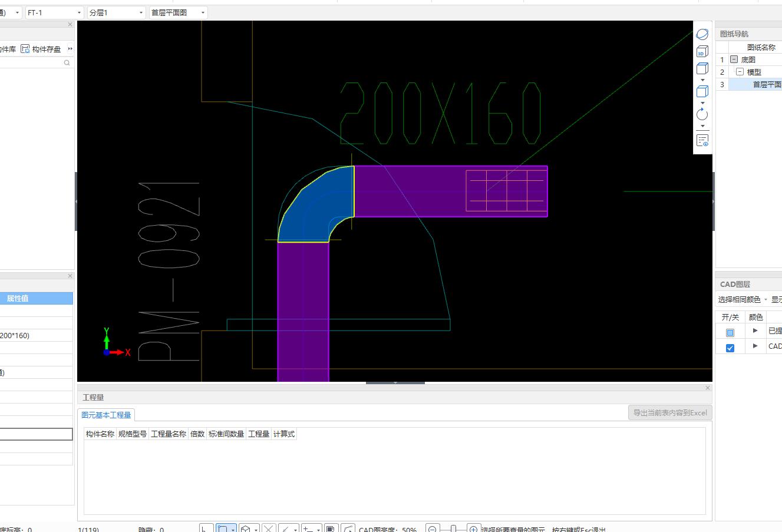Viewport: 782px width, 532px height.
Task: Uncheck checkbox for CAD layer row
Action: tap(730, 348)
